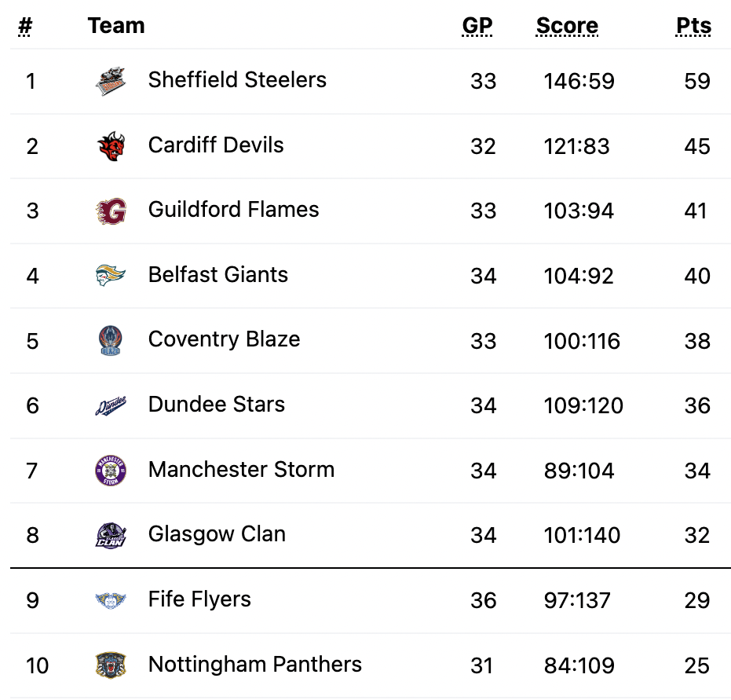
Task: Click the Glasgow Clan logo
Action: click(x=111, y=535)
